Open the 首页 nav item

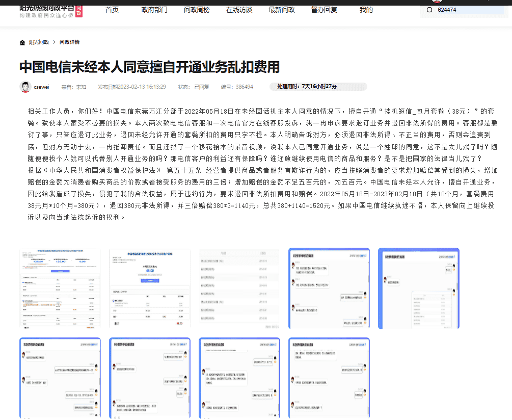pos(112,10)
